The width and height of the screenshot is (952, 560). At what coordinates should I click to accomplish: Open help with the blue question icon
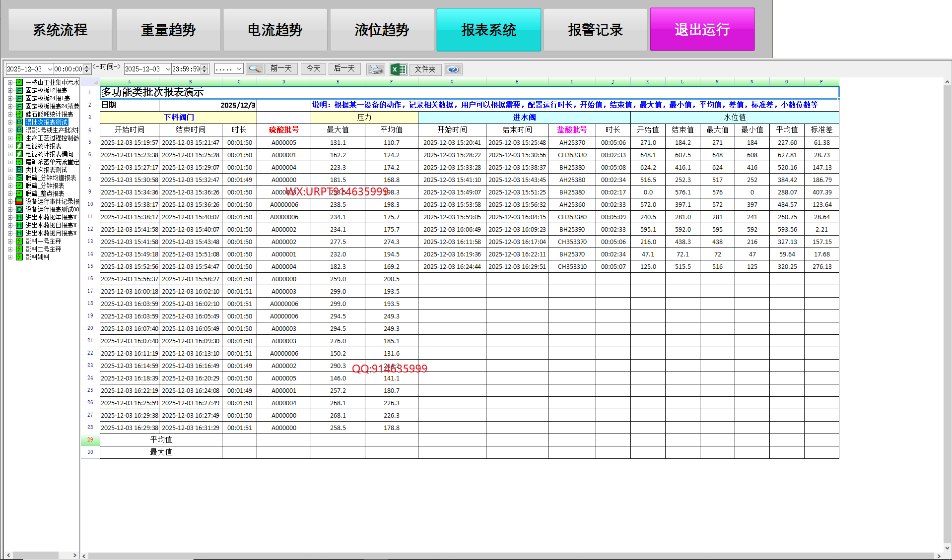click(453, 69)
